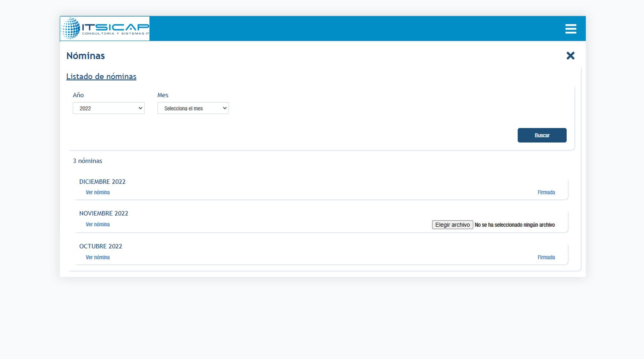This screenshot has height=359, width=644.
Task: Open the Listado de nóminas heading link
Action: (101, 76)
